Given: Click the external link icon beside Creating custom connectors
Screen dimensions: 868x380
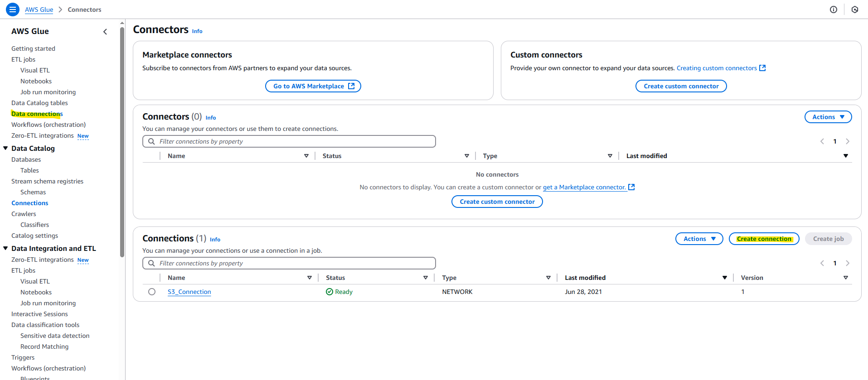Looking at the screenshot, I should pos(762,68).
